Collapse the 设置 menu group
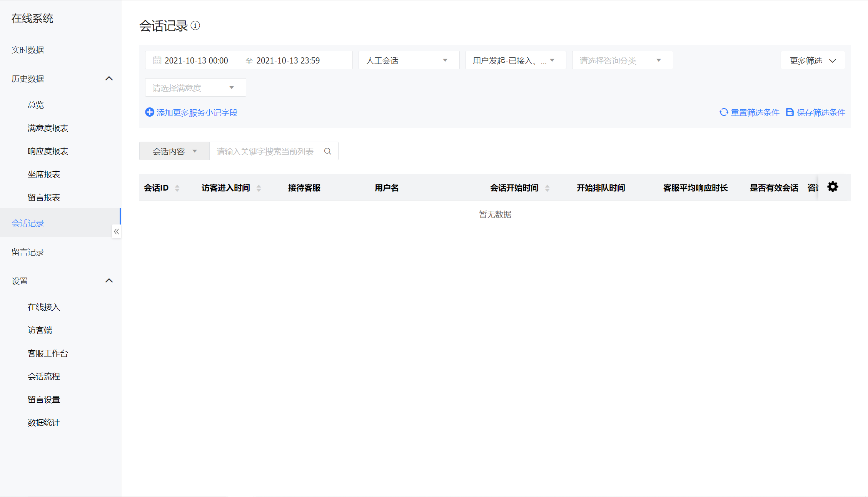Screen dimensions: 868x497 [x=109, y=281]
